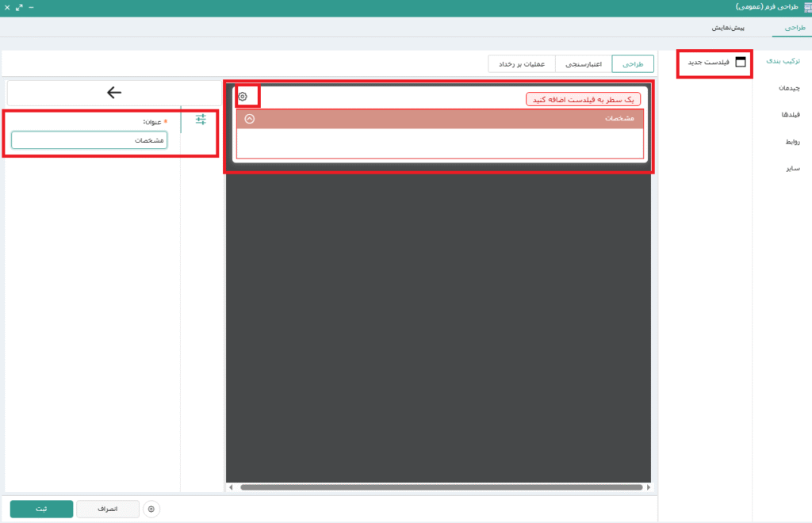Click the فیلدست جدید window icon
The image size is (812, 523).
click(x=741, y=62)
